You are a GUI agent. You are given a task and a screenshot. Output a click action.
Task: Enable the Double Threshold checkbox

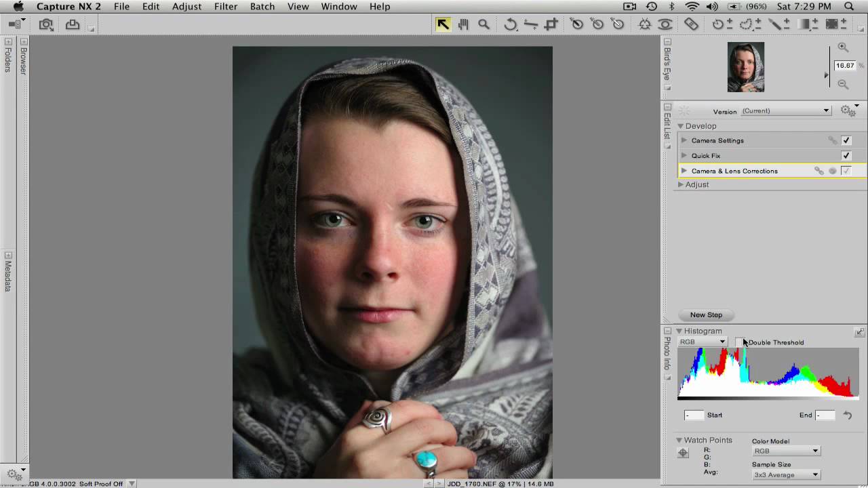point(740,342)
